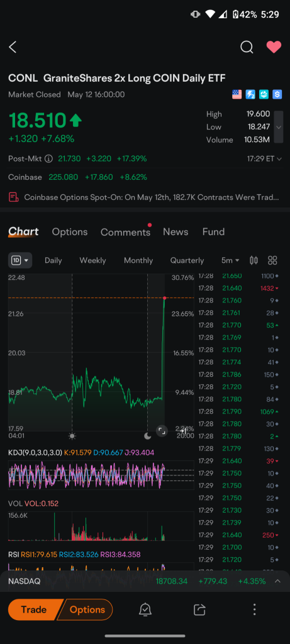
Task: Switch to the Chart tab
Action: tap(23, 232)
